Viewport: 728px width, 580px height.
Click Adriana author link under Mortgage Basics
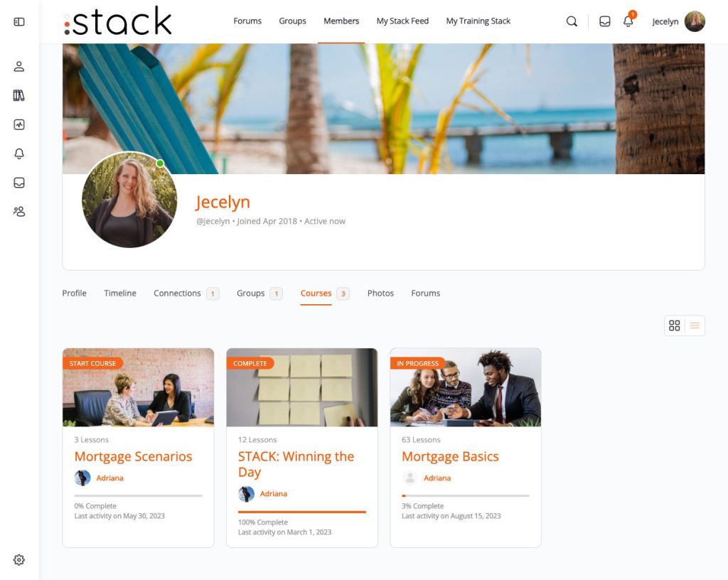[x=437, y=478]
